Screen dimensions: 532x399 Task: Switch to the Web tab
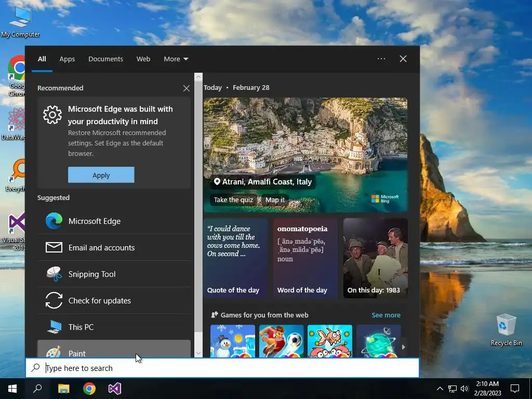tap(143, 59)
